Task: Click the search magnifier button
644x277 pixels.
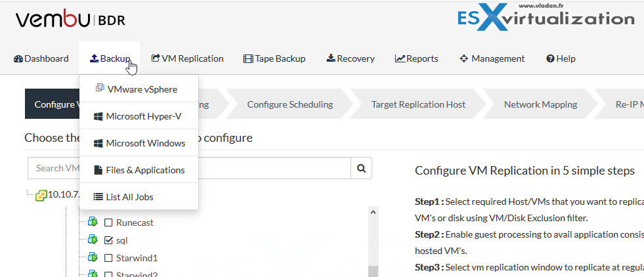Action: tap(361, 168)
